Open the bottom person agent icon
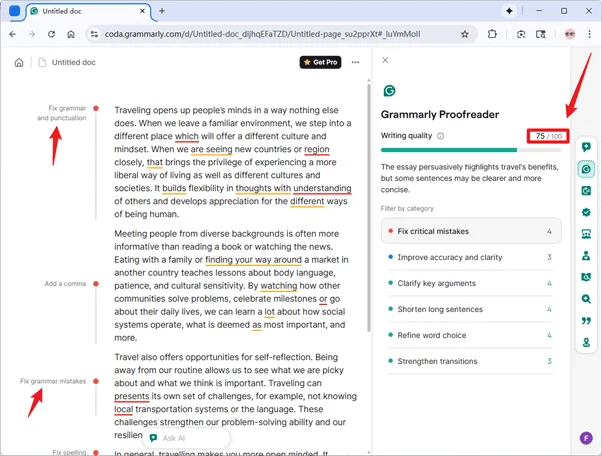 [x=586, y=342]
